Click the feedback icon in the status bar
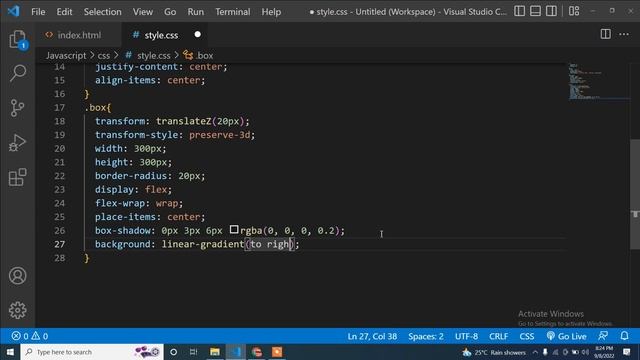Viewport: 640px width, 360px height. pyautogui.click(x=603, y=336)
